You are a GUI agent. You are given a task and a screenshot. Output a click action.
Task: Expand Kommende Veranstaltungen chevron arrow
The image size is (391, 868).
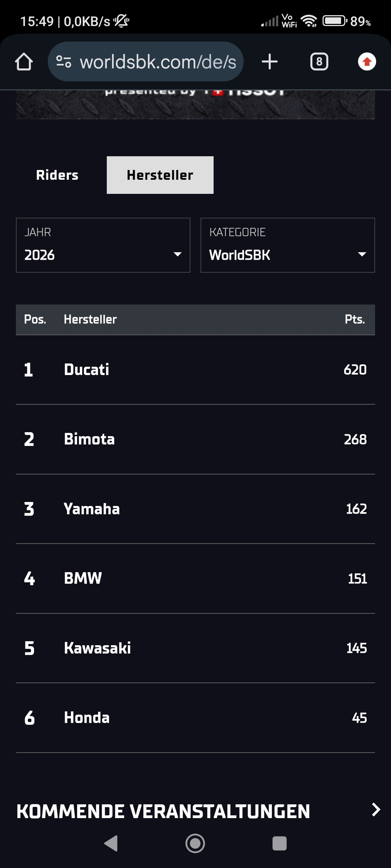click(x=376, y=810)
